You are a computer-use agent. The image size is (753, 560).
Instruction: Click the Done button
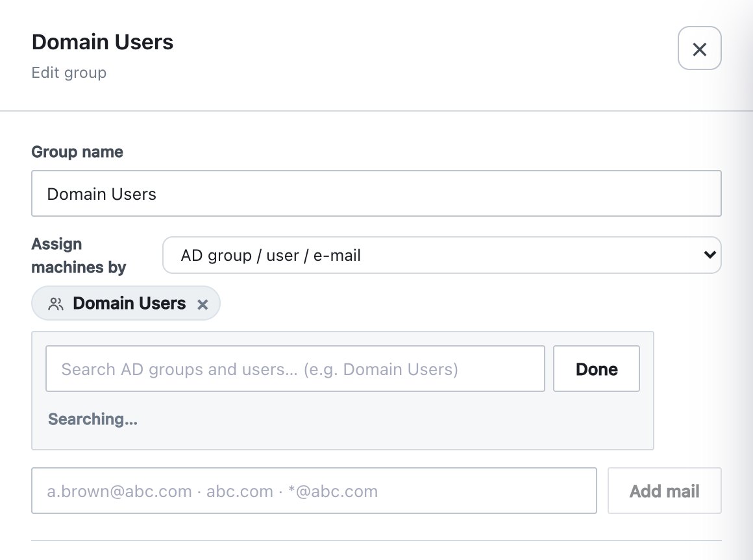(x=597, y=369)
